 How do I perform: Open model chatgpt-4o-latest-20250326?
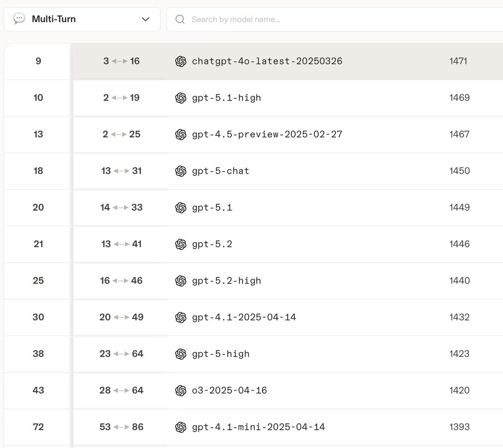tap(267, 61)
